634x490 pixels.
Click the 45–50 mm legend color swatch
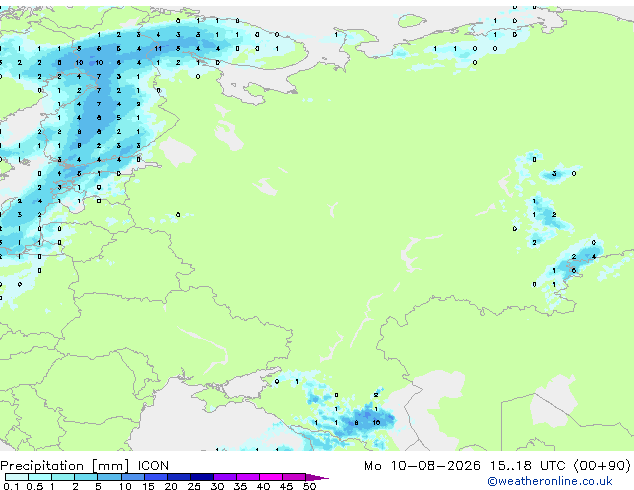tap(294, 477)
